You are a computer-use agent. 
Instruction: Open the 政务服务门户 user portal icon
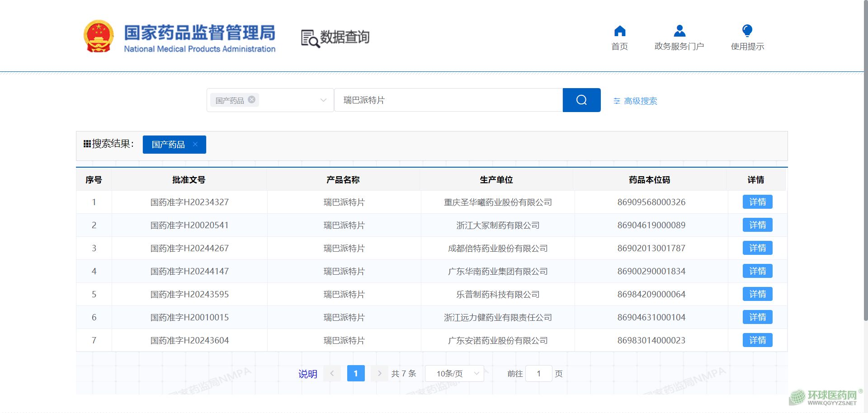679,31
